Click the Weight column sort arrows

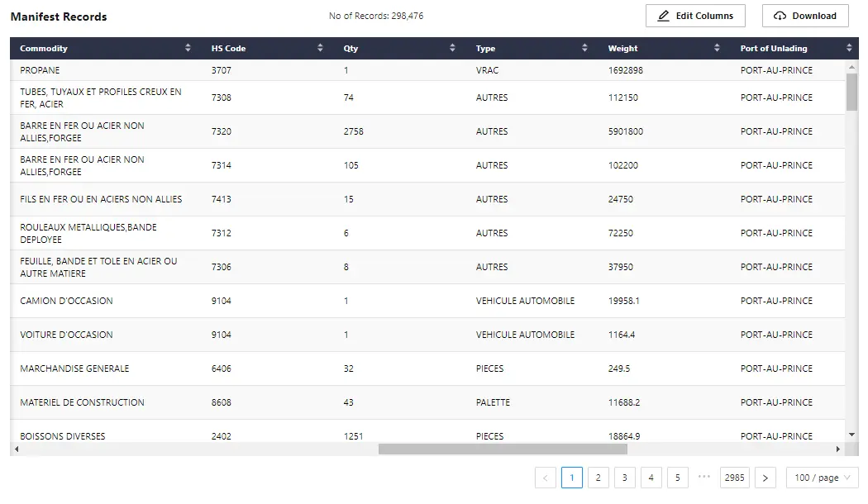tap(718, 48)
